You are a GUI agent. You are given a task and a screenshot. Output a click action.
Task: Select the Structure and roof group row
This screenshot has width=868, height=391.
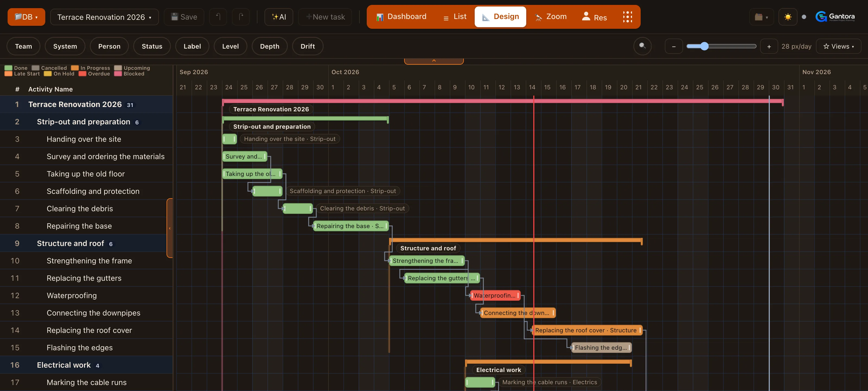[86, 243]
